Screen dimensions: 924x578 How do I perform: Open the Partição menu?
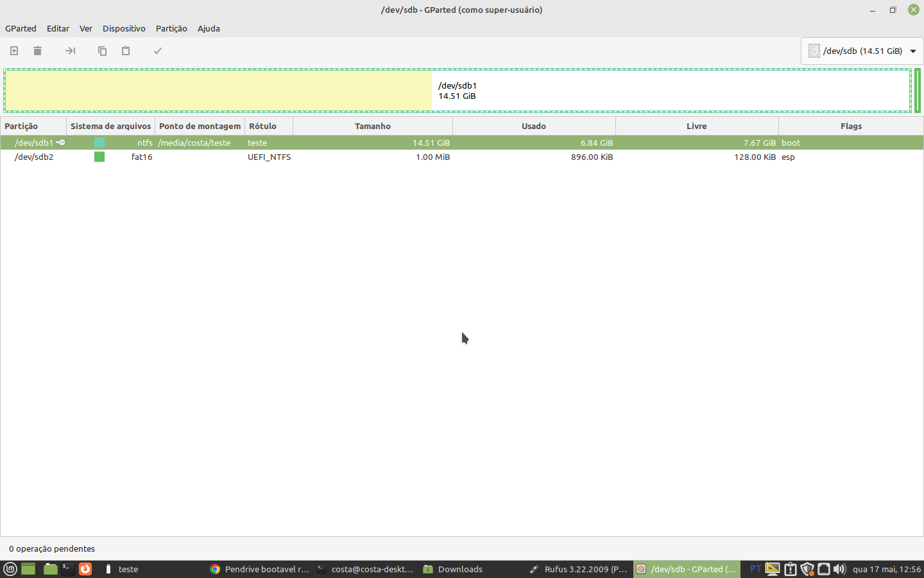pyautogui.click(x=171, y=28)
